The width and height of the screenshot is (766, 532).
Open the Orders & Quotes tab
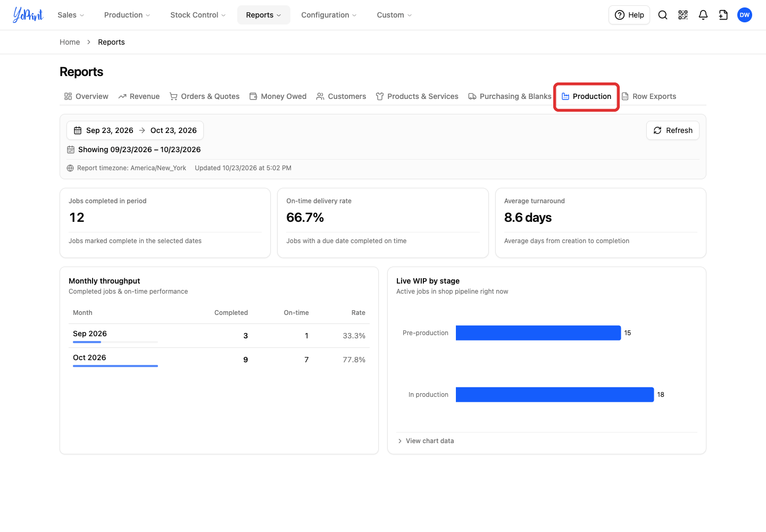coord(204,96)
